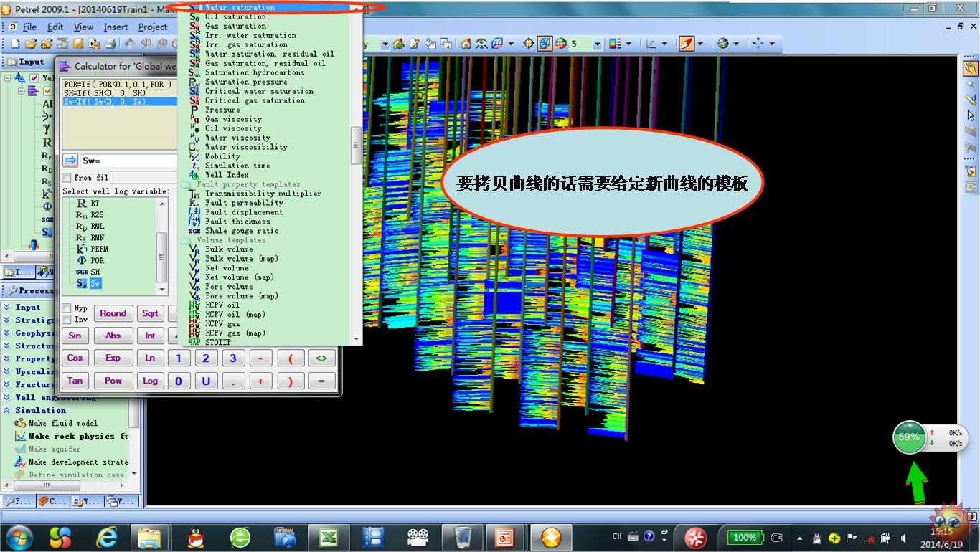Open the Insert menu
The width and height of the screenshot is (980, 552).
[x=116, y=27]
